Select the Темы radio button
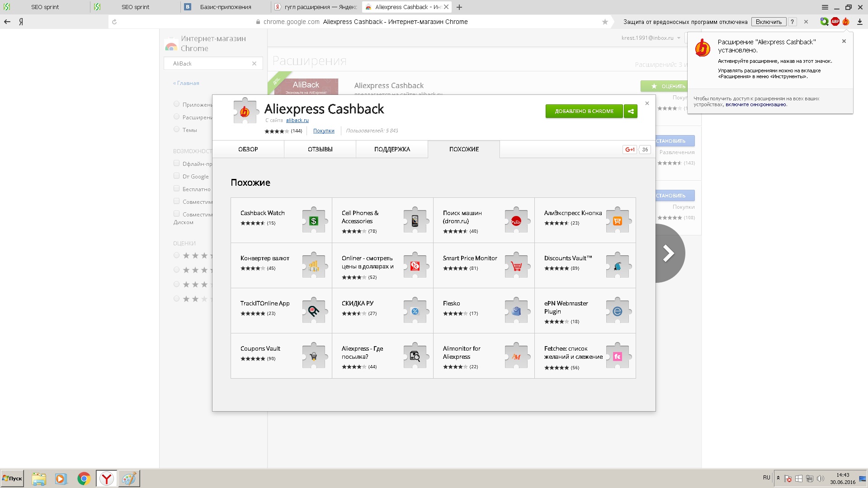This screenshot has width=868, height=488. (177, 130)
